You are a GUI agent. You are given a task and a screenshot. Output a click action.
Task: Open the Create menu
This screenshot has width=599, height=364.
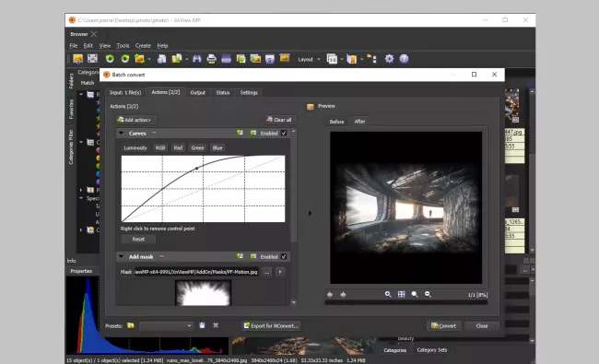coord(143,45)
